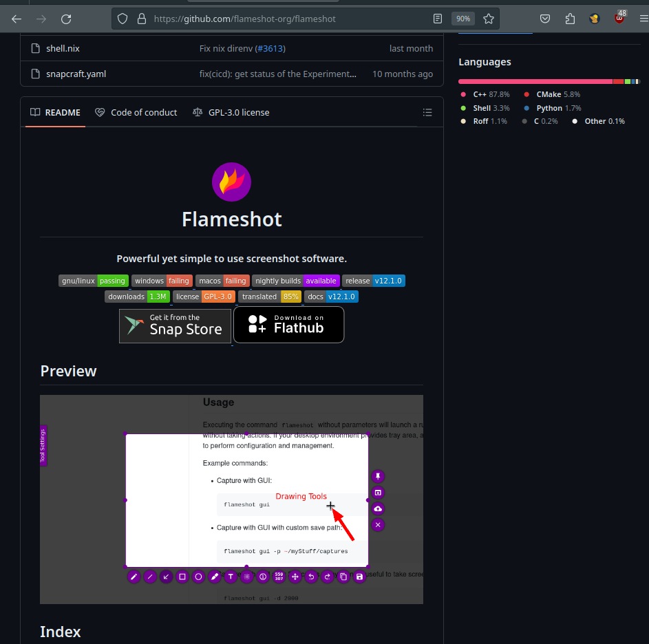Select the README tab
This screenshot has height=644, width=649.
tap(56, 113)
